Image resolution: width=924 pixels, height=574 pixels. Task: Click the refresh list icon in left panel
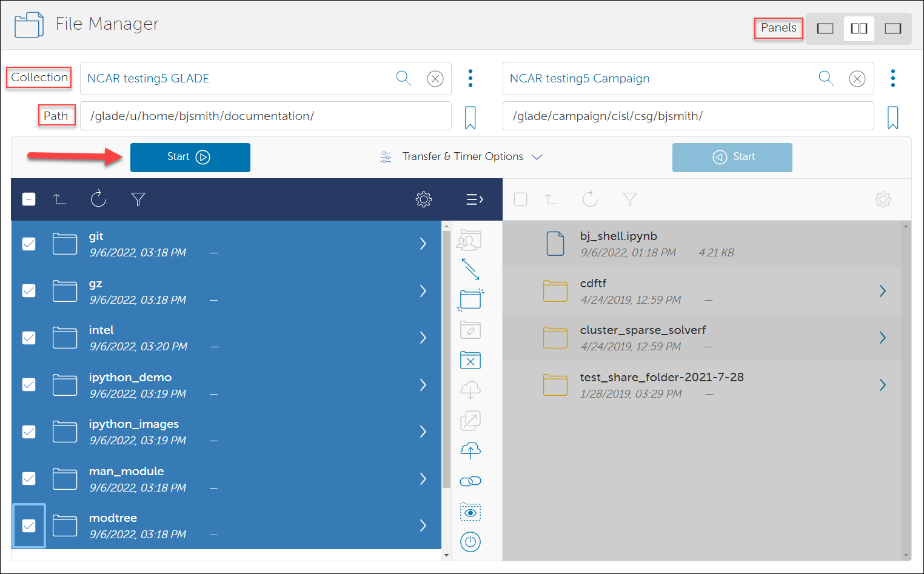pyautogui.click(x=98, y=199)
